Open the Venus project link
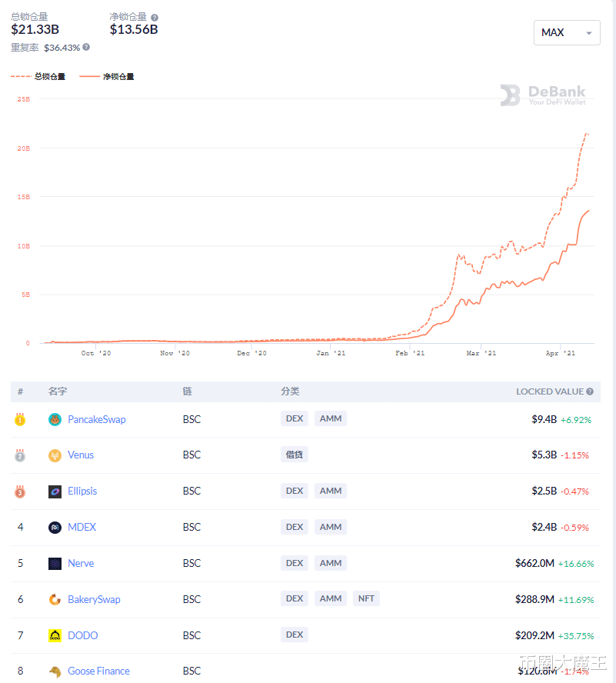616x683 pixels. (x=81, y=455)
